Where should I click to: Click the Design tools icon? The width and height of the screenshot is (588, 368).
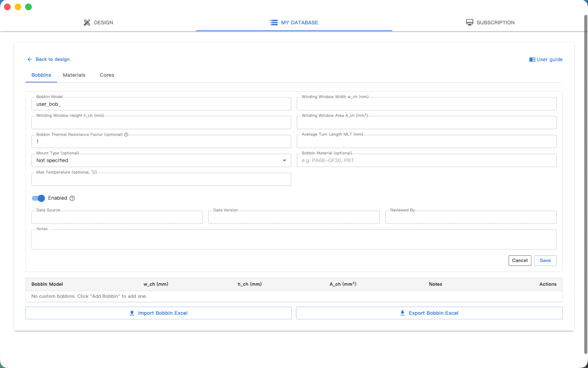87,23
